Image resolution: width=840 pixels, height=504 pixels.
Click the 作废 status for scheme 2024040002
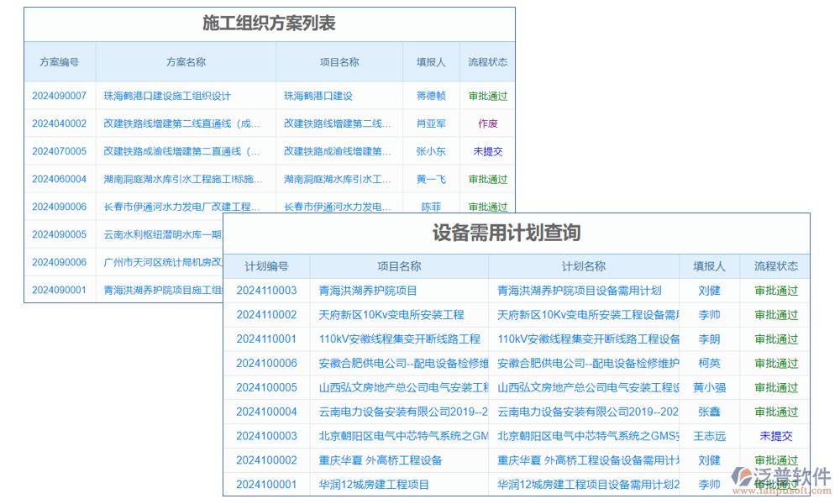pos(488,123)
